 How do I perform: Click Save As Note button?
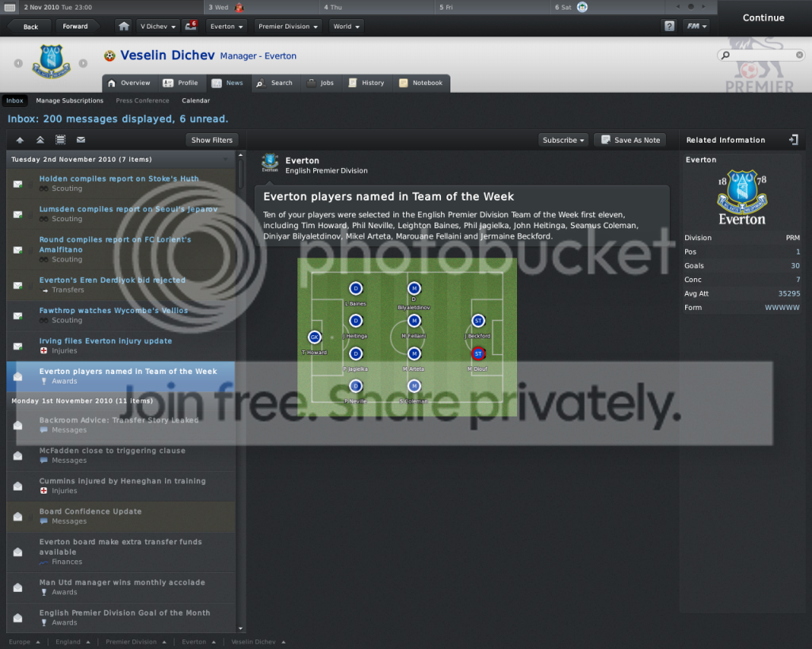(x=630, y=140)
